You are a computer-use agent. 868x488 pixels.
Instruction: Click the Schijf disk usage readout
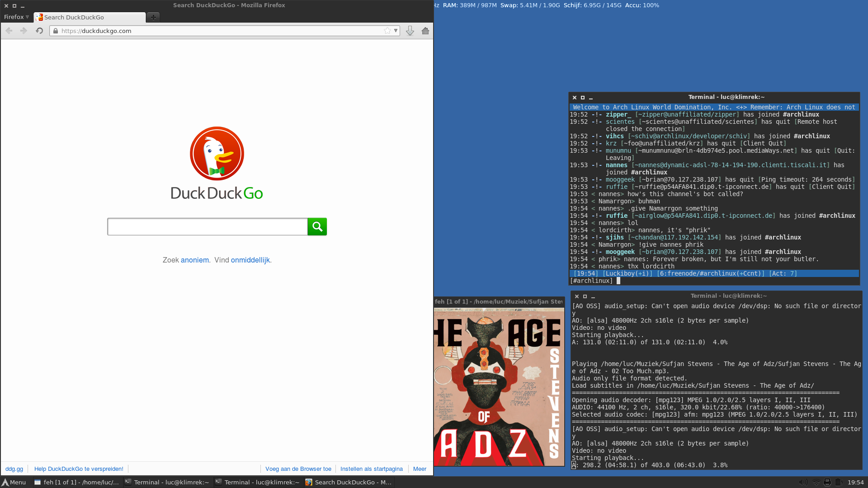592,5
